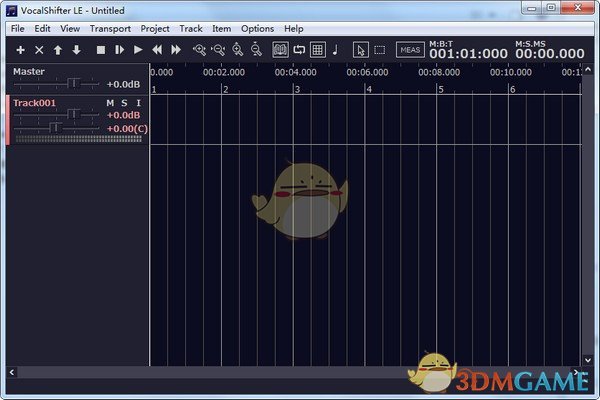Click the Master track label
The width and height of the screenshot is (600, 400).
tap(29, 72)
